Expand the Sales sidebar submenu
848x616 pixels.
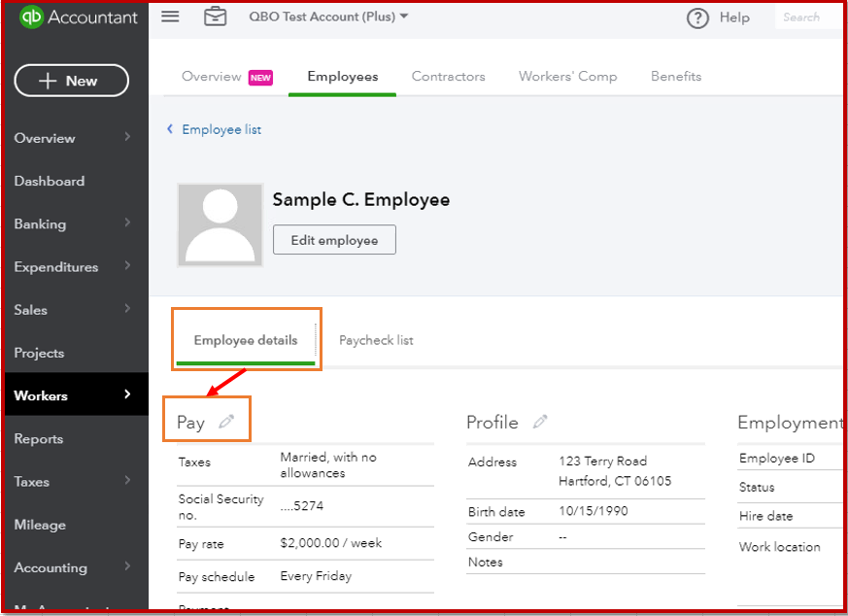127,309
